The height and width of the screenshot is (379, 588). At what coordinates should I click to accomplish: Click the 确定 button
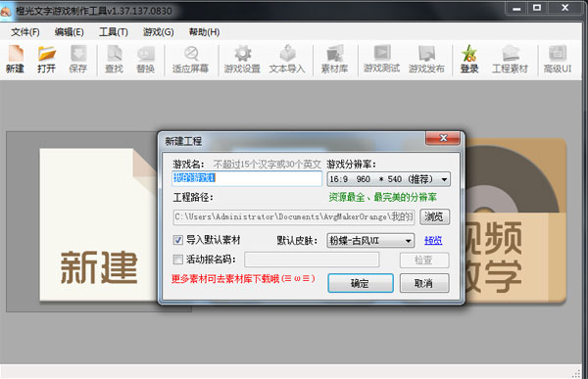pyautogui.click(x=361, y=283)
